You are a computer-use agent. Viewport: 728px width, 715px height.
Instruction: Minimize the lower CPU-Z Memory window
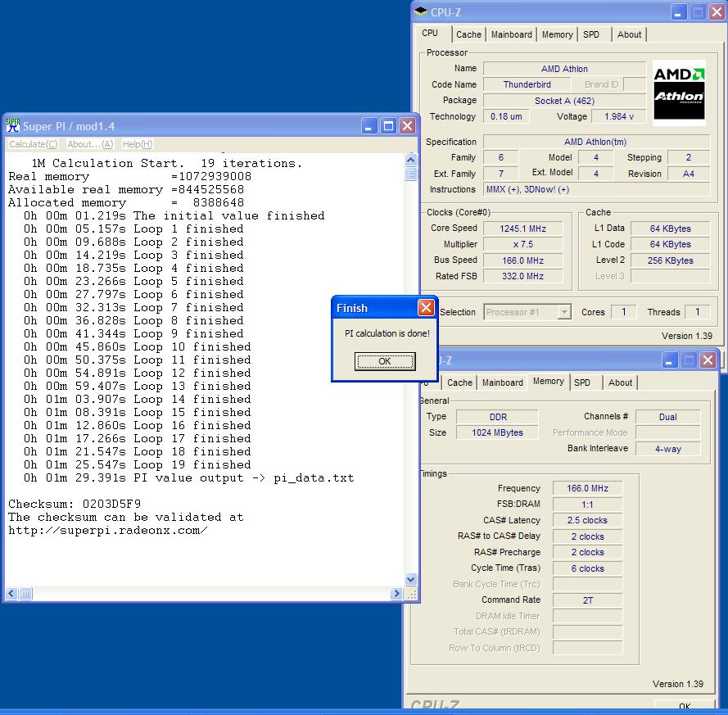[x=670, y=360]
